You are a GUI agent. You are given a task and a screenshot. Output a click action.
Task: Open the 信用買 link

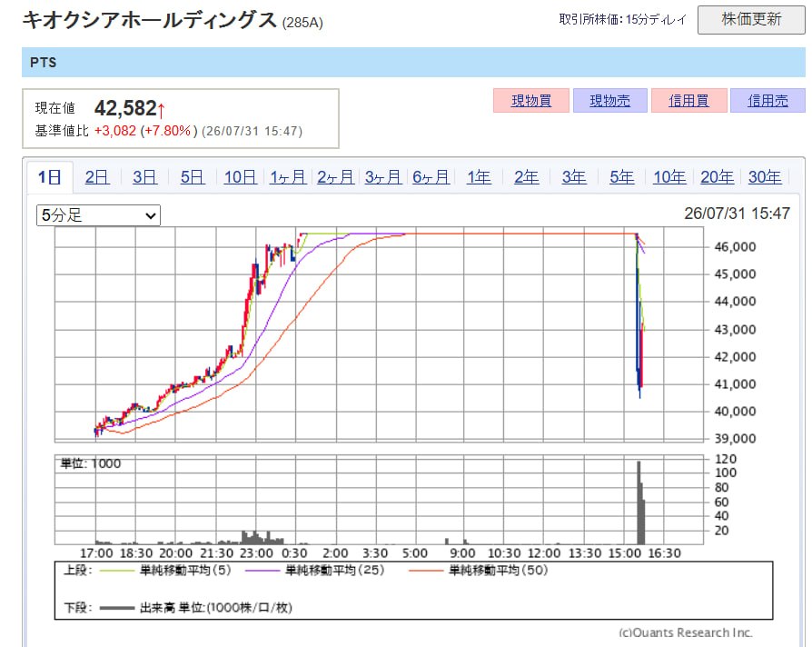pos(688,101)
